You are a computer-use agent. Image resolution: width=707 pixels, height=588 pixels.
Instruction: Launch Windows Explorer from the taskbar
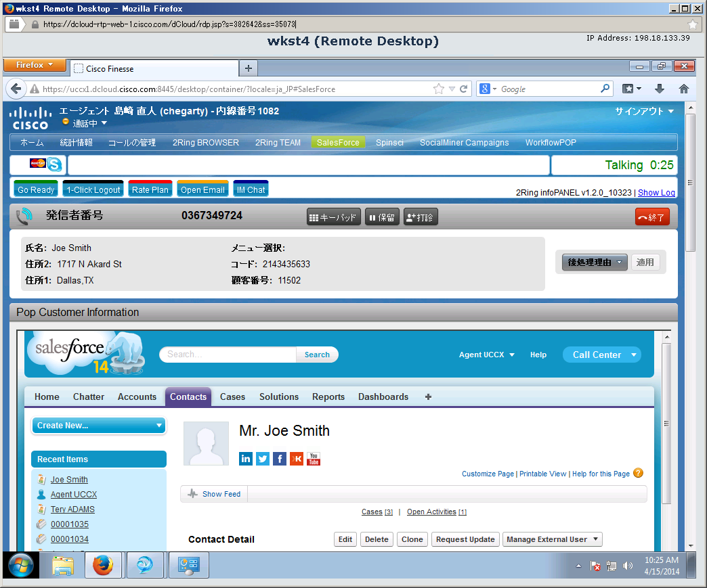[x=63, y=565]
